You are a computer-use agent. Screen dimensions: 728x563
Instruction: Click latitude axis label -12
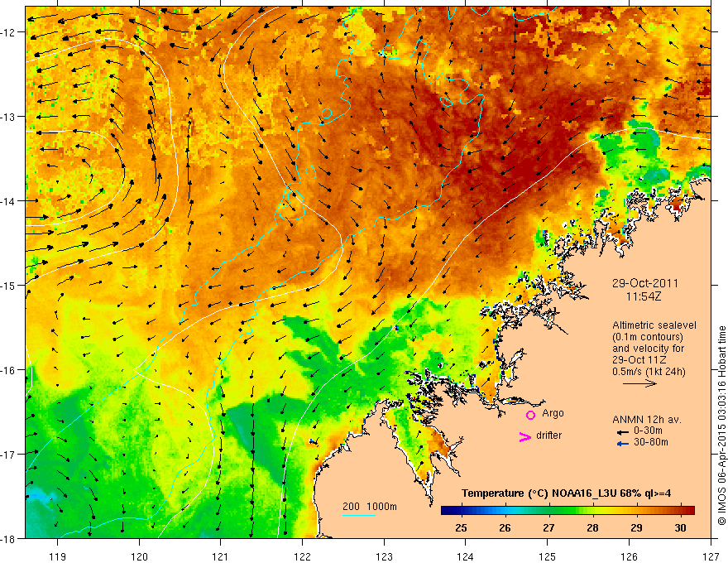[9, 32]
